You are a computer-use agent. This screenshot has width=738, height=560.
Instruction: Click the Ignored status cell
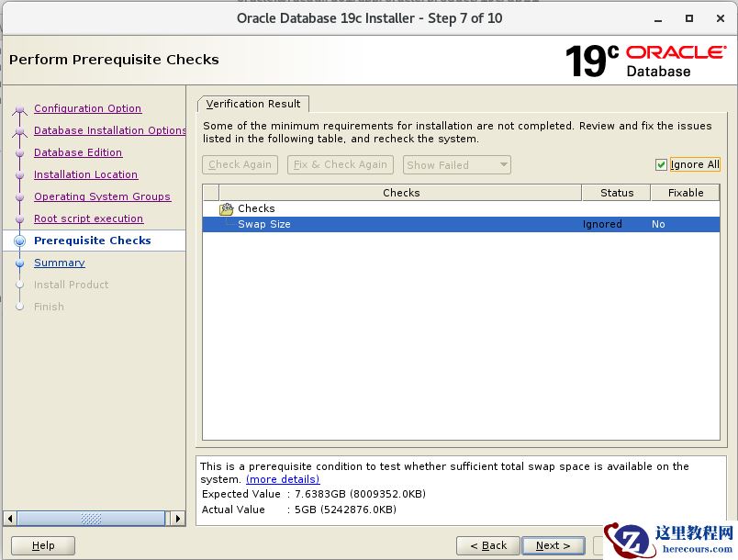(x=602, y=224)
